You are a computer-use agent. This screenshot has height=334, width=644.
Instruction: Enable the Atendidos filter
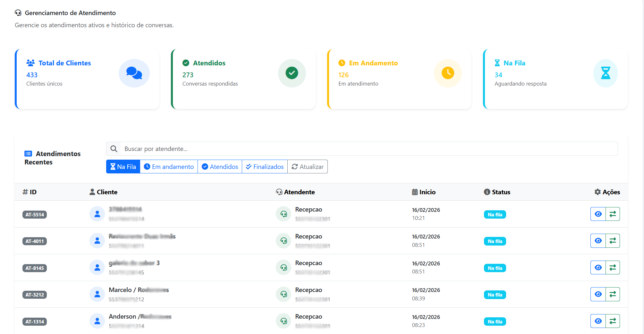coord(220,166)
